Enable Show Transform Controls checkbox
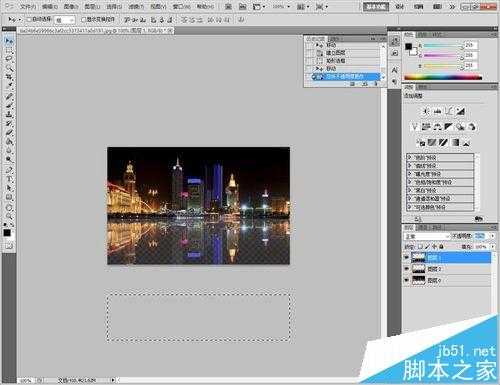The width and height of the screenshot is (500, 385). (x=84, y=20)
